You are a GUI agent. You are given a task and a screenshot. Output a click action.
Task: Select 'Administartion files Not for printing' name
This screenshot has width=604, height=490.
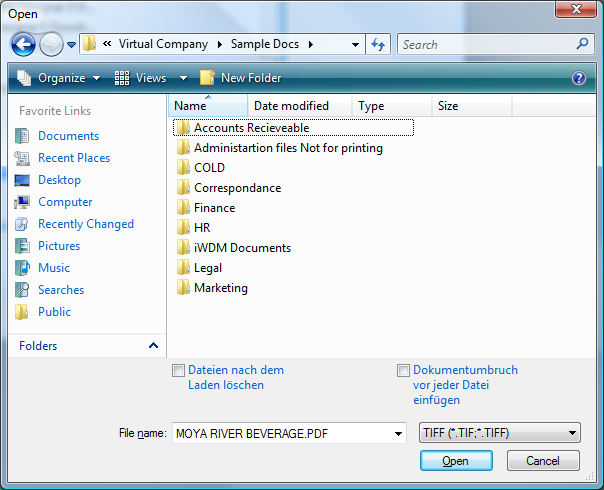[288, 148]
